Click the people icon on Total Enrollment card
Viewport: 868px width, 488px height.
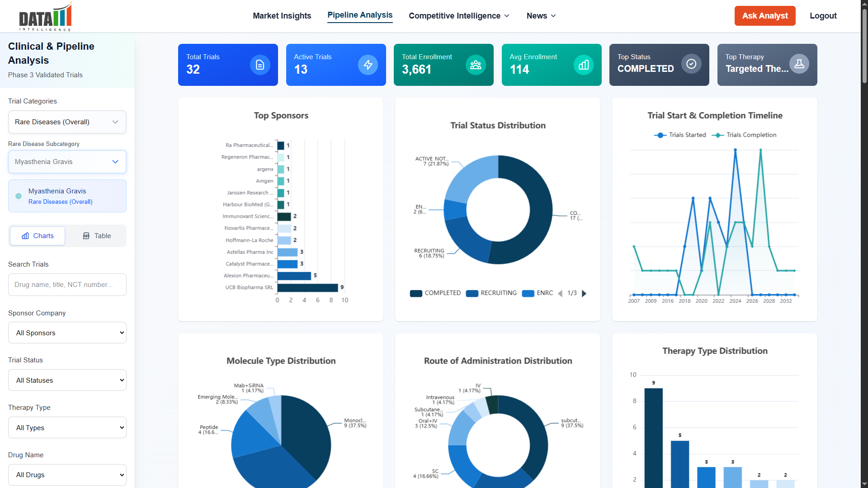click(x=476, y=65)
